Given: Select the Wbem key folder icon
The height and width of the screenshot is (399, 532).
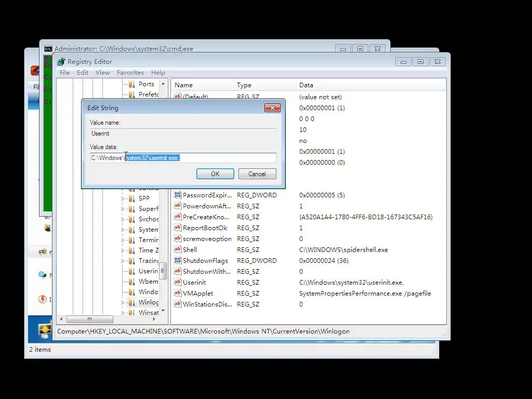Looking at the screenshot, I should coord(131,282).
